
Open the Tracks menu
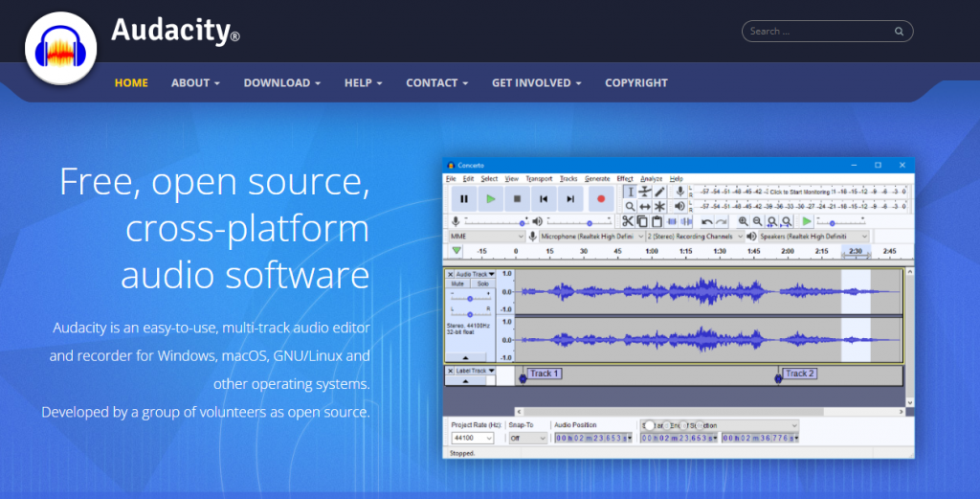tap(568, 179)
